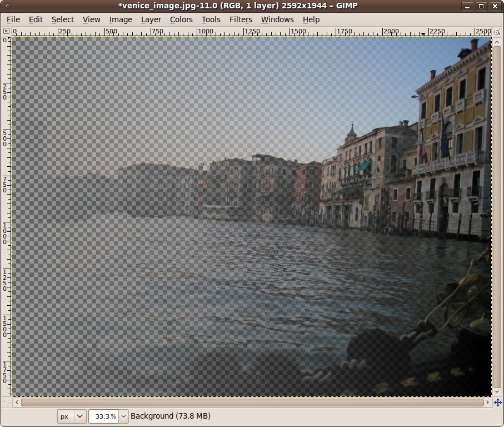Open the Layer menu
The width and height of the screenshot is (504, 427).
[x=151, y=19]
